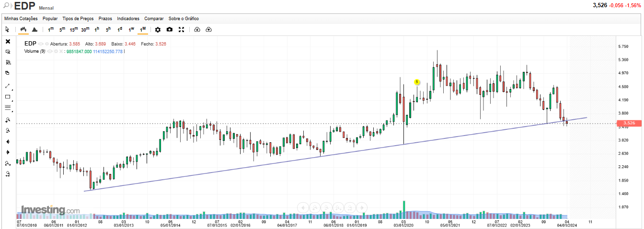
Task: Open EDP series settings gear
Action: tap(47, 44)
